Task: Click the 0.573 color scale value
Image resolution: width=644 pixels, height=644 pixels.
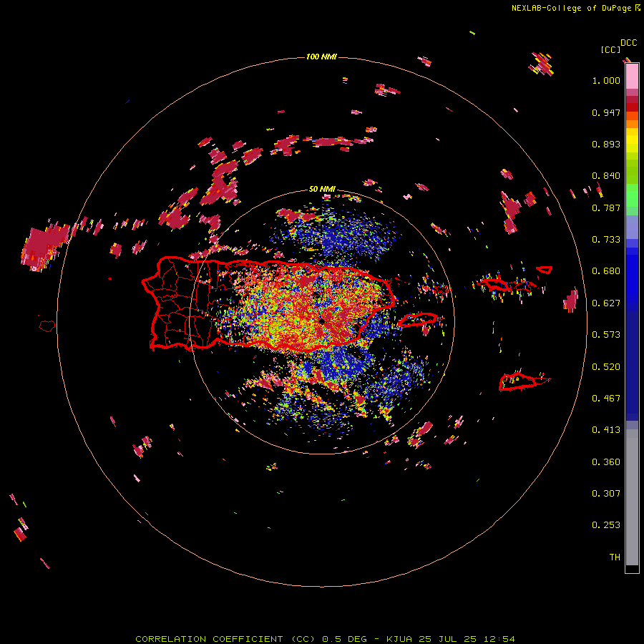Action: [606, 335]
